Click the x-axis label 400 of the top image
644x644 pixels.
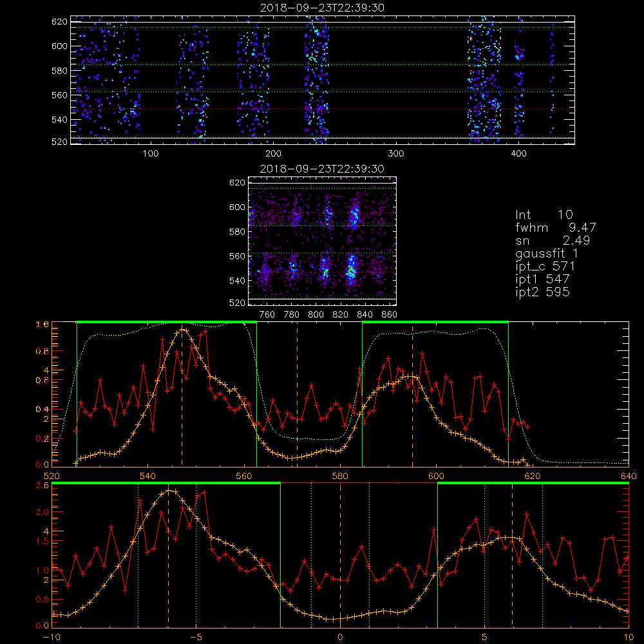pos(518,154)
